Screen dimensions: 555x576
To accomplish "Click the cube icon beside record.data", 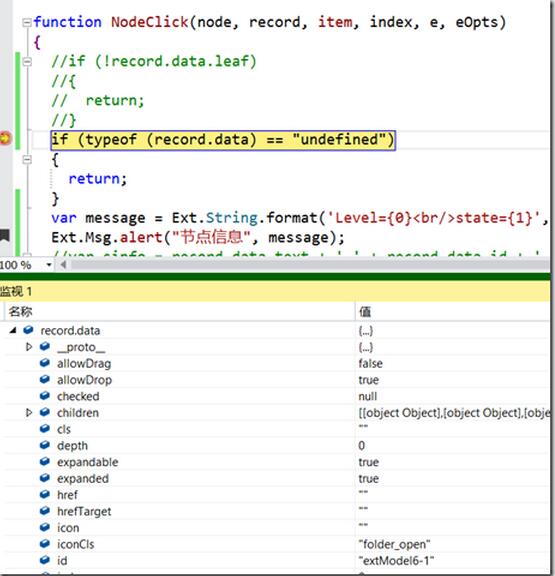I will click(28, 330).
